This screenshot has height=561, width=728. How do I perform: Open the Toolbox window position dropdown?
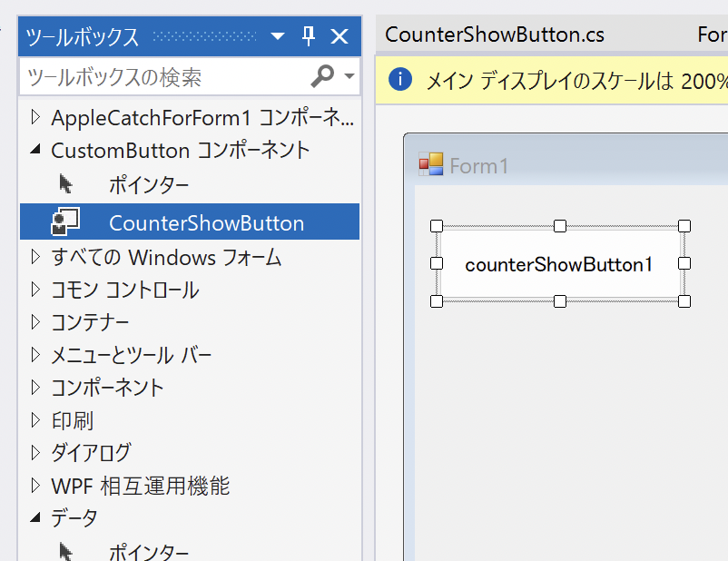point(278,35)
